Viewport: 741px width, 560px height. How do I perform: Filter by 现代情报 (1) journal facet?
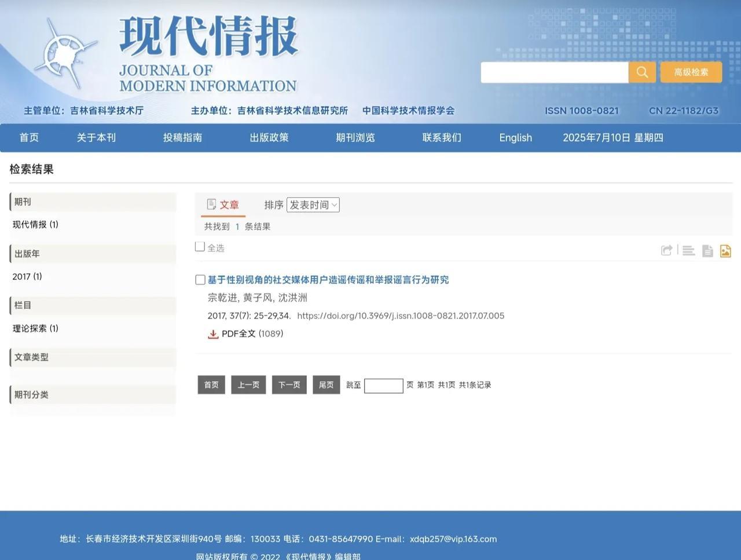(35, 225)
